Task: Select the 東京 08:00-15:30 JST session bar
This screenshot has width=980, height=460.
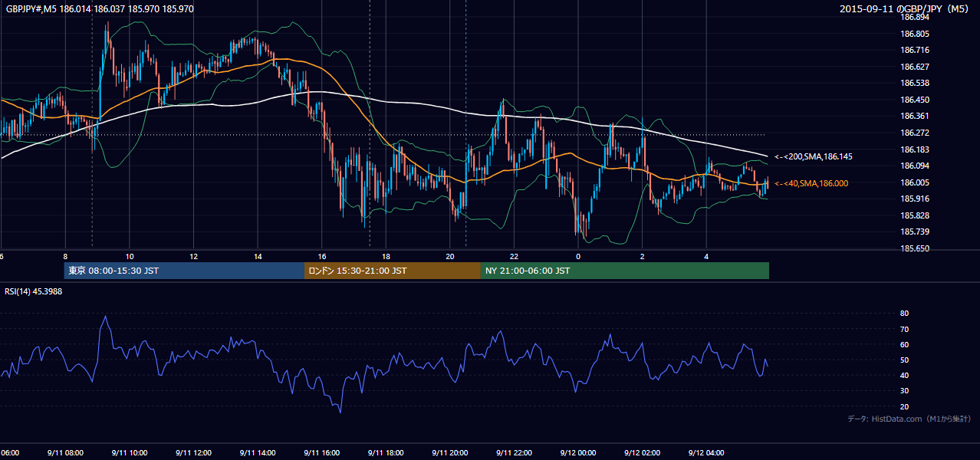Action: 184,271
